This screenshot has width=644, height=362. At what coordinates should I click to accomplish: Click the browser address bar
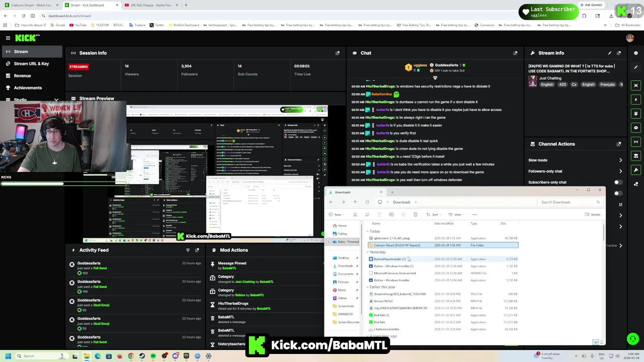point(282,16)
